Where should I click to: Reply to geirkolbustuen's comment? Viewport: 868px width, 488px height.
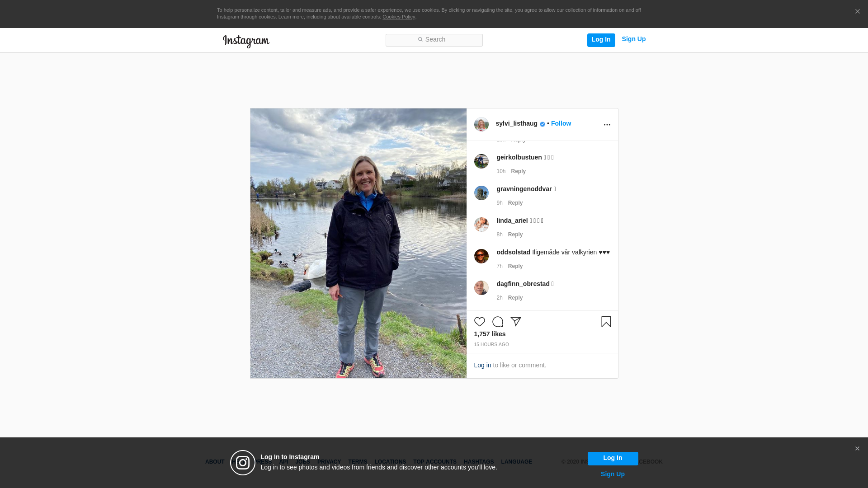[x=519, y=171]
